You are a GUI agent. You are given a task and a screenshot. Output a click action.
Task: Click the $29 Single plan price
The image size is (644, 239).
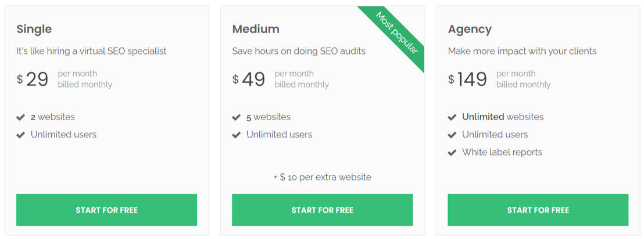tap(33, 79)
